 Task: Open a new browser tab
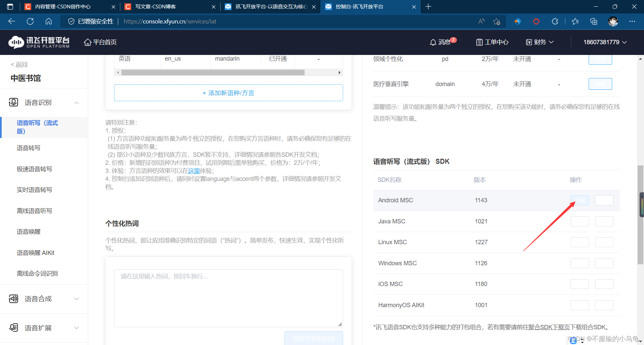click(x=428, y=7)
